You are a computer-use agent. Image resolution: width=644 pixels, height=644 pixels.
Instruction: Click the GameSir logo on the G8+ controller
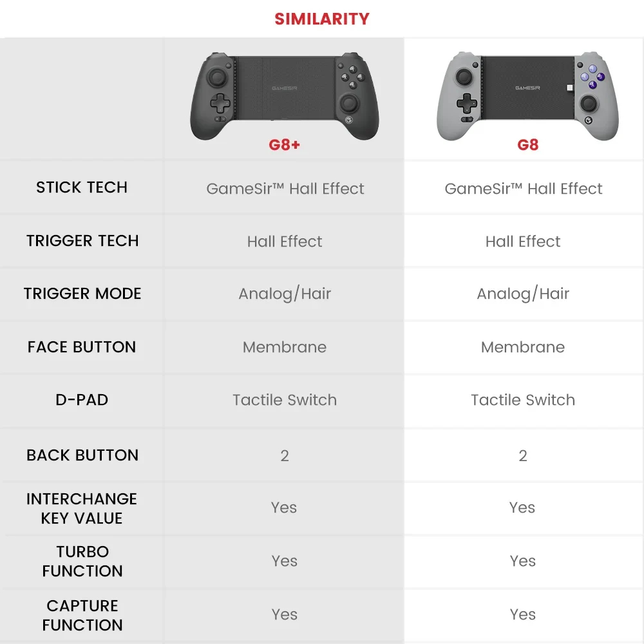(283, 88)
